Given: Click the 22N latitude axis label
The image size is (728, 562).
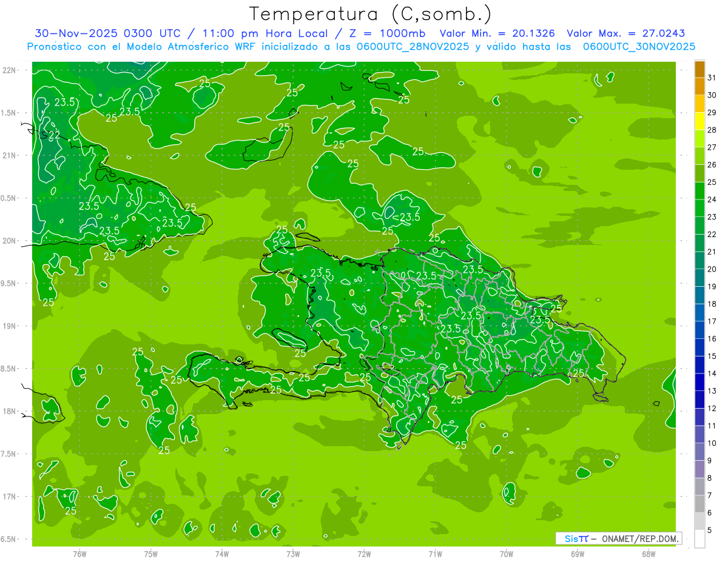Looking at the screenshot, I should click(9, 70).
